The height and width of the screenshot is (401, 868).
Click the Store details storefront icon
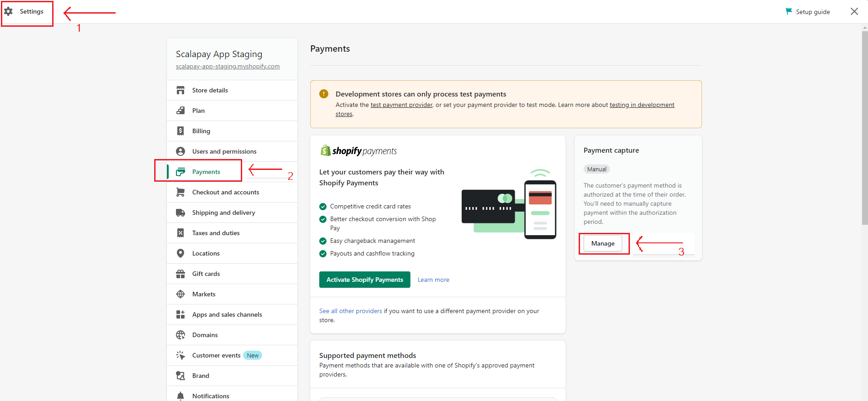180,90
